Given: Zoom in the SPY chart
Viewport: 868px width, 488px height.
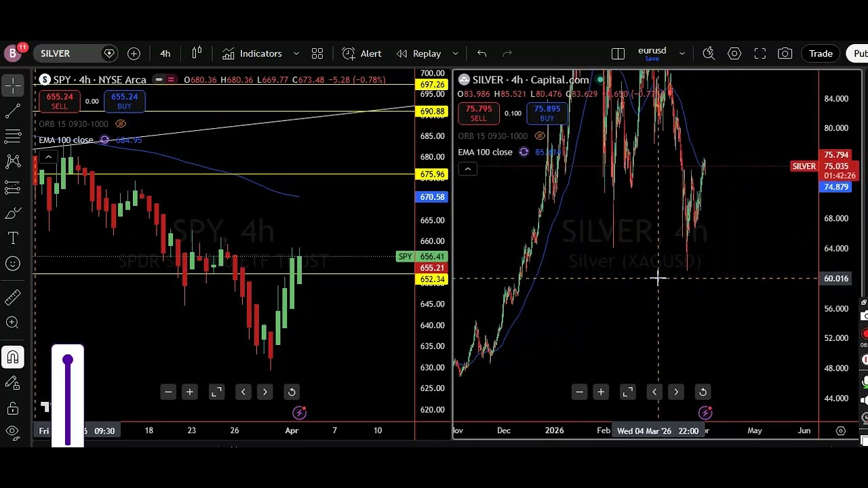Looking at the screenshot, I should coord(190,392).
